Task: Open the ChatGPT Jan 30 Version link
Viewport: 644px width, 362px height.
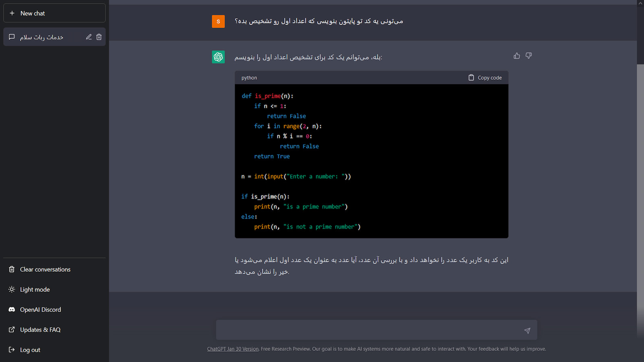Action: 233,349
